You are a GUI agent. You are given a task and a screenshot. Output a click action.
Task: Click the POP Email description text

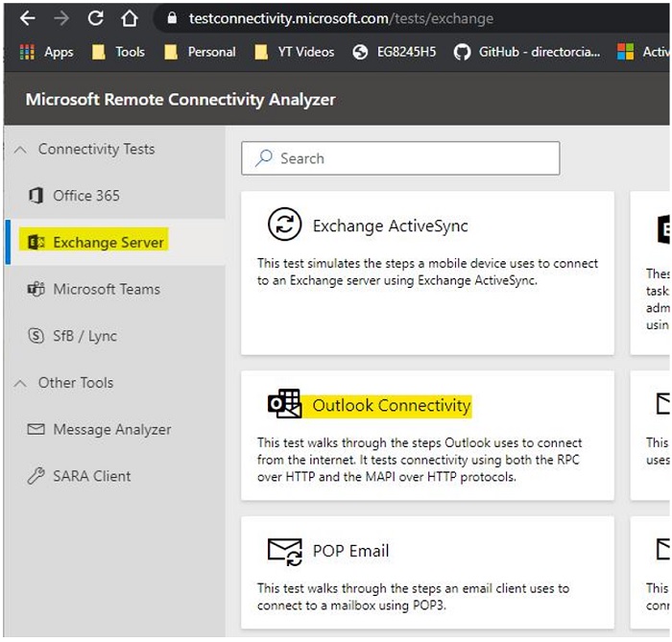[413, 597]
